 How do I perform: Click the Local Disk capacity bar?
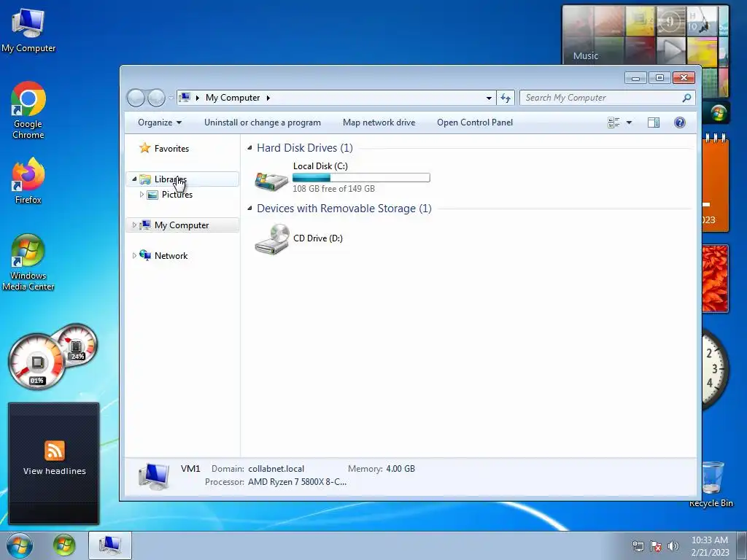(x=361, y=178)
